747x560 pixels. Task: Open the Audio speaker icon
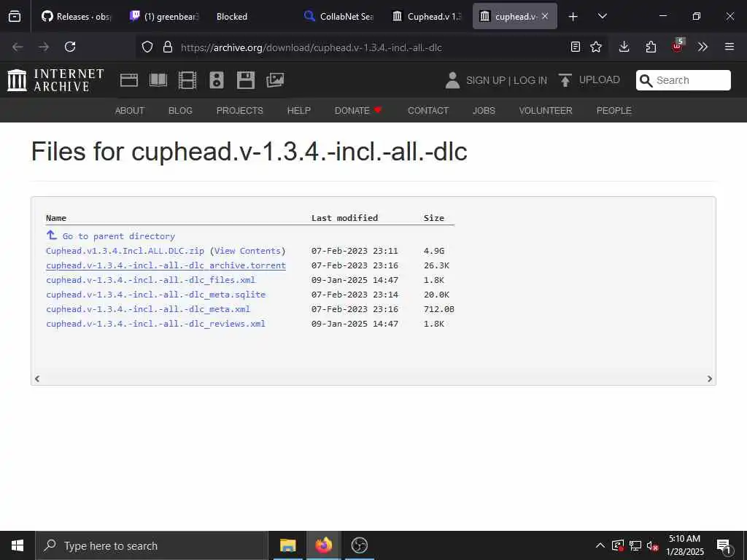216,80
